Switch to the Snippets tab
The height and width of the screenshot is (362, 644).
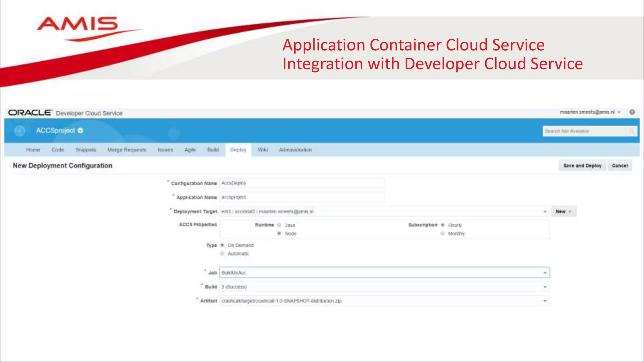[x=86, y=150]
